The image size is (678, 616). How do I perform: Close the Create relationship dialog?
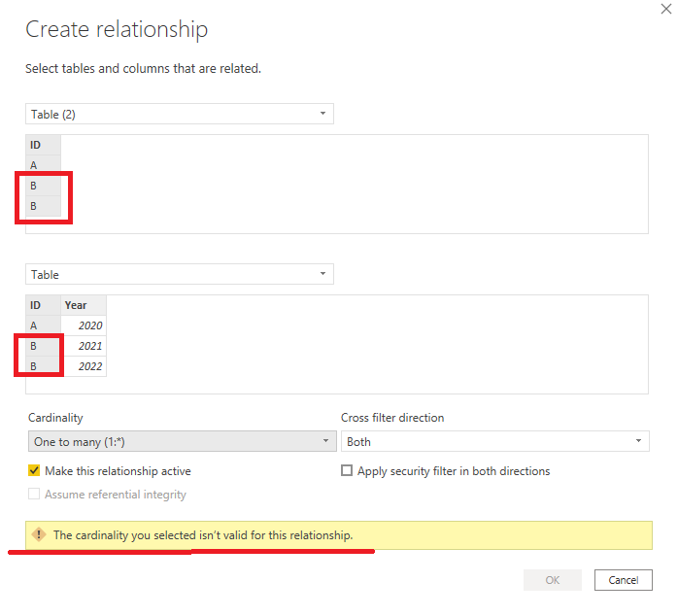point(666,9)
